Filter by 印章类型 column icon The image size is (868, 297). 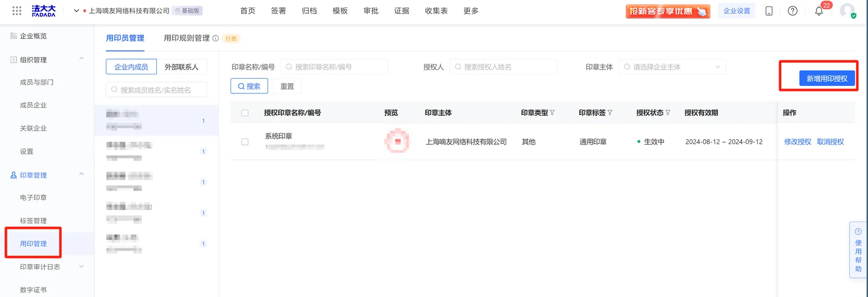tap(552, 113)
